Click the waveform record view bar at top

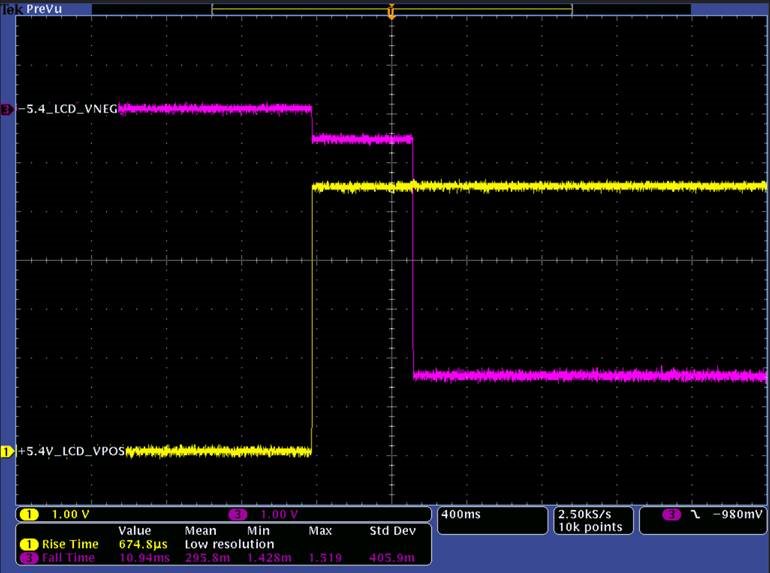[391, 9]
